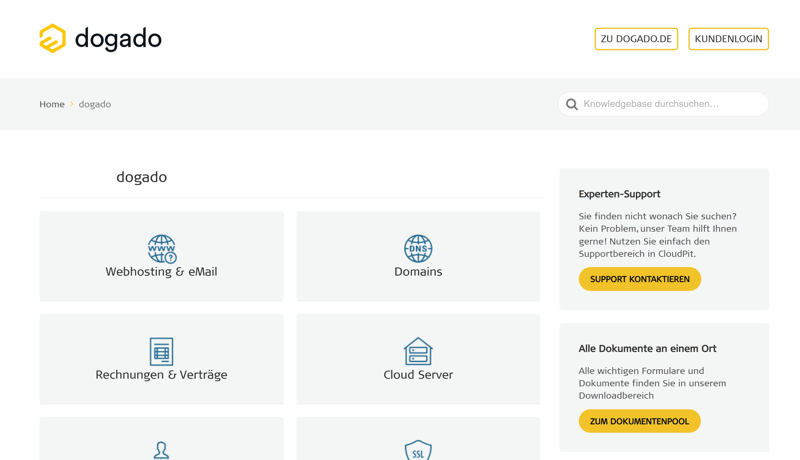Open the KUNDENLOGIN customer login

728,39
